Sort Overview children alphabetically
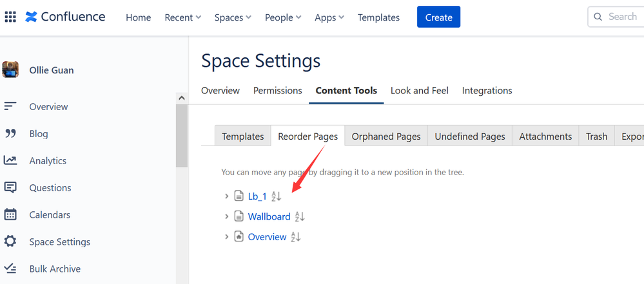Screen dimensions: 644x284 point(296,237)
